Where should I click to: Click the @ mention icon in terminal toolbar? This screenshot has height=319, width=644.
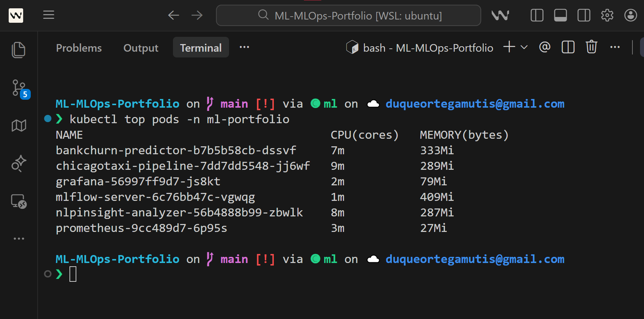[x=545, y=47]
